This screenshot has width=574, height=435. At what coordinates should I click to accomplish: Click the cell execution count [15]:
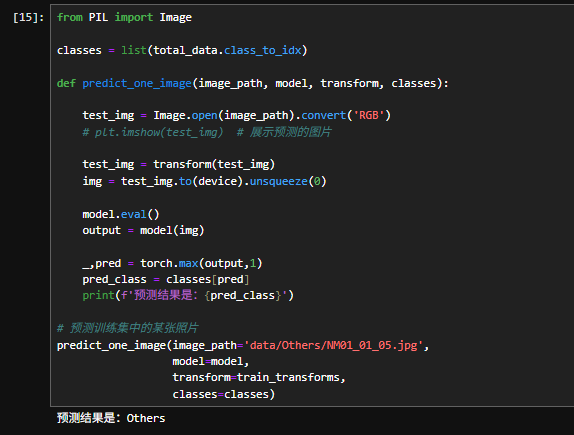coord(28,17)
